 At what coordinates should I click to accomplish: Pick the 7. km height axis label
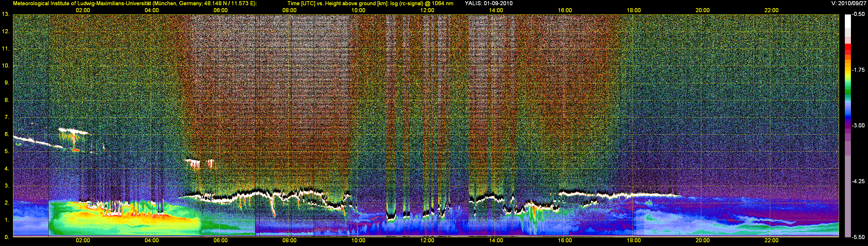(7, 117)
